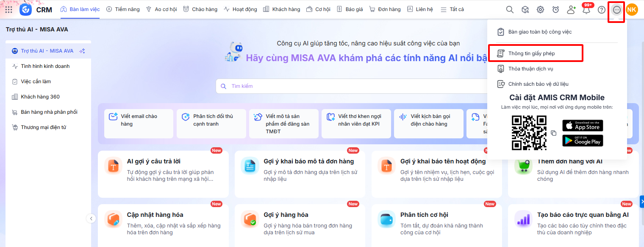Click the Tạo báo cáo trực quan chart icon
The image size is (644, 247).
524,219
